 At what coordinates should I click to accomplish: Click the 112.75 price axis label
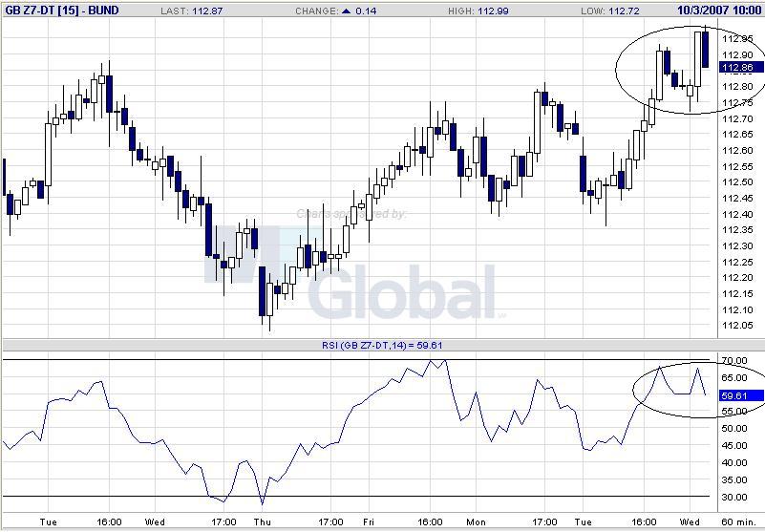pos(737,103)
